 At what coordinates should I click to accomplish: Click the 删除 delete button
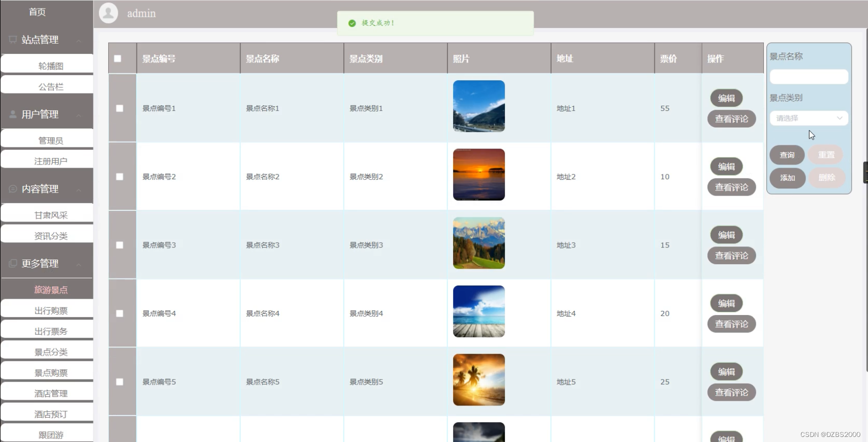(826, 178)
